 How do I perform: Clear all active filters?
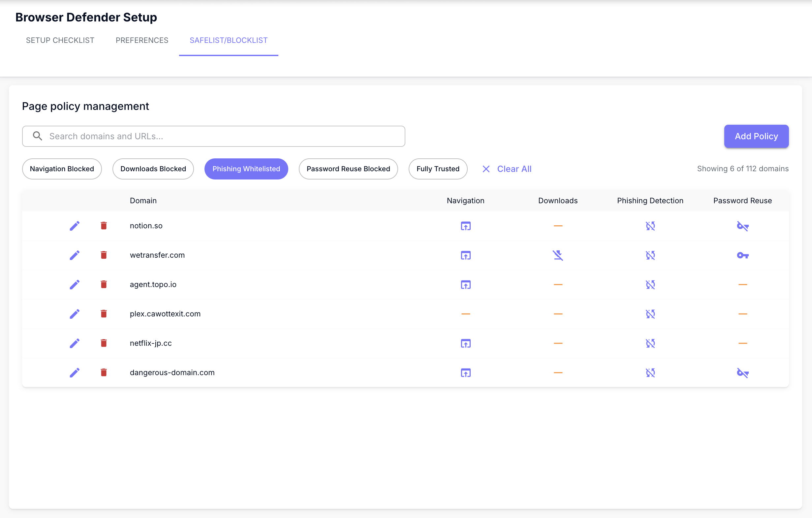pos(507,169)
